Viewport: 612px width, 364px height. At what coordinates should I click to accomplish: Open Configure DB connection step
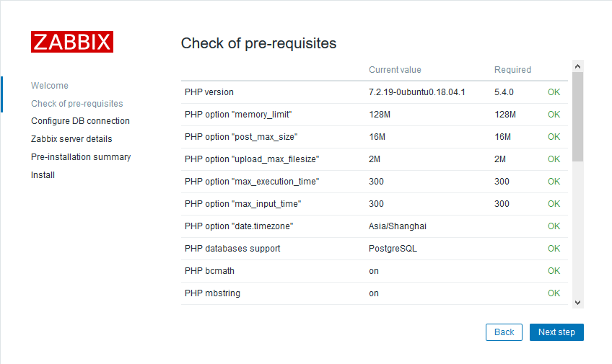click(80, 121)
